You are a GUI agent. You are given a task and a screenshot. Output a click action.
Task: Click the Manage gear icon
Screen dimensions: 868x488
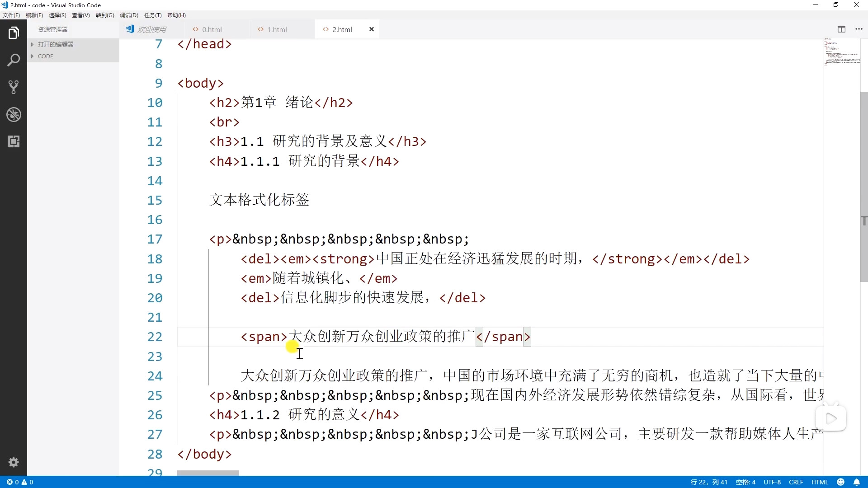14,462
